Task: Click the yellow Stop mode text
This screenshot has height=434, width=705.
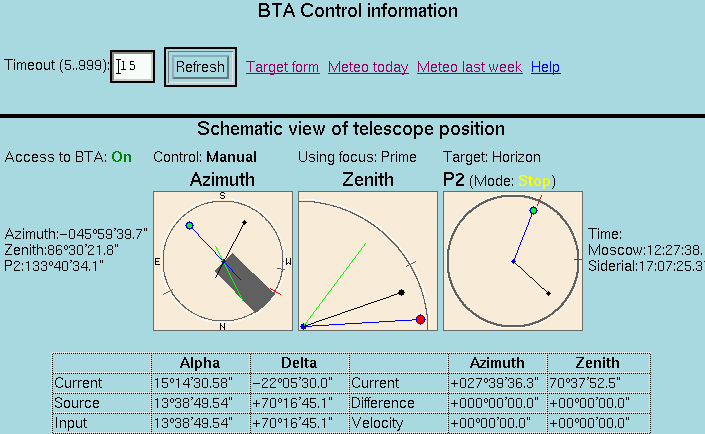Action: 534,181
